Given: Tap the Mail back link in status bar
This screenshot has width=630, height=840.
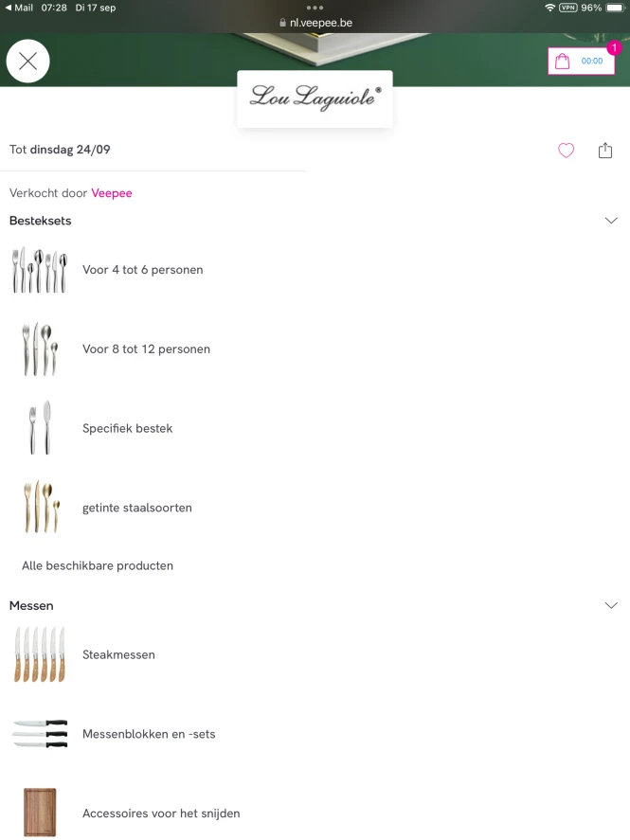Looking at the screenshot, I should coord(19,8).
